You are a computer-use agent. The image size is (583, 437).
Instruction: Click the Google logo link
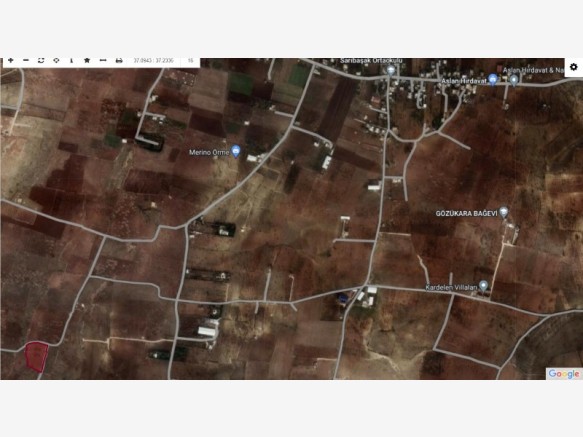(564, 373)
